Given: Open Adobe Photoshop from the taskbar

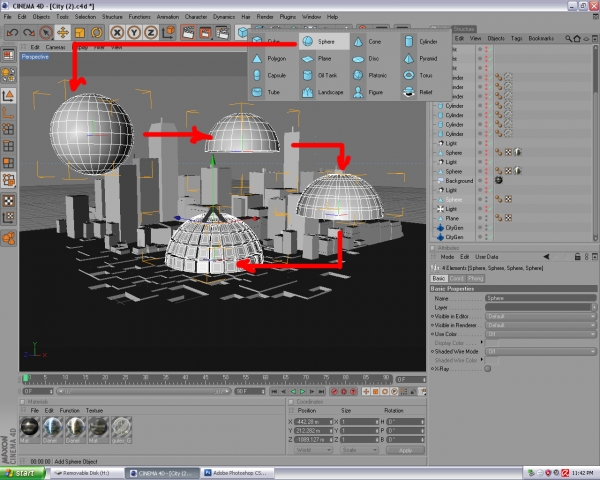Looking at the screenshot, I should (238, 473).
